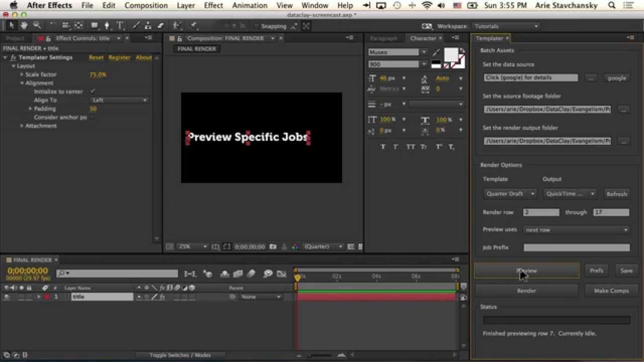
Task: Hide the title layer eye toggle
Action: pyautogui.click(x=7, y=297)
